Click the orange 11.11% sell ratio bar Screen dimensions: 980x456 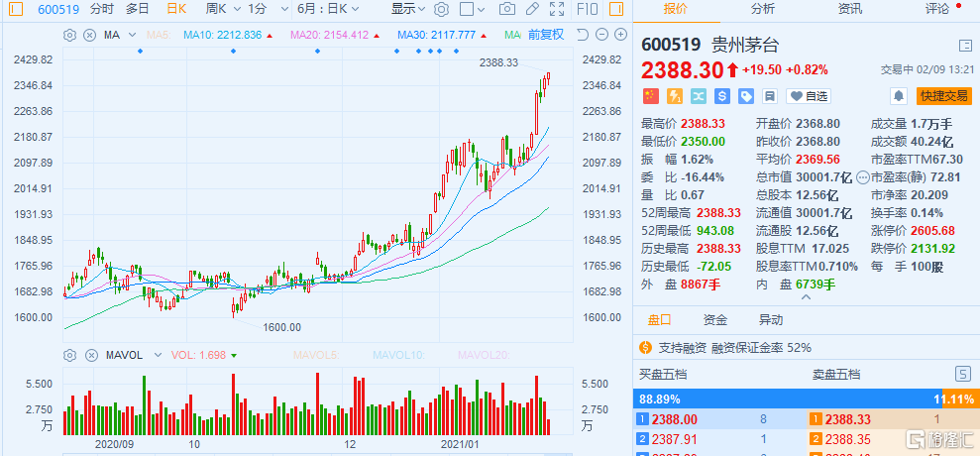960,399
